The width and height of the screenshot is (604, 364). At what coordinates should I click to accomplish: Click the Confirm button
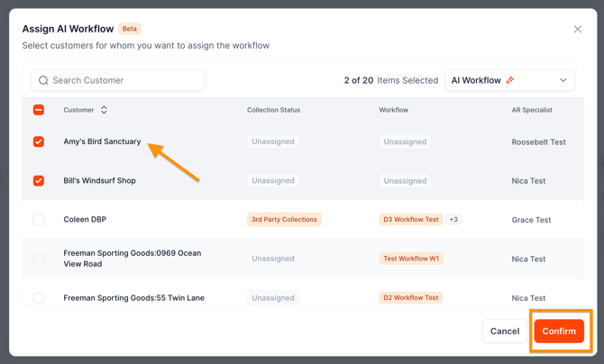559,332
